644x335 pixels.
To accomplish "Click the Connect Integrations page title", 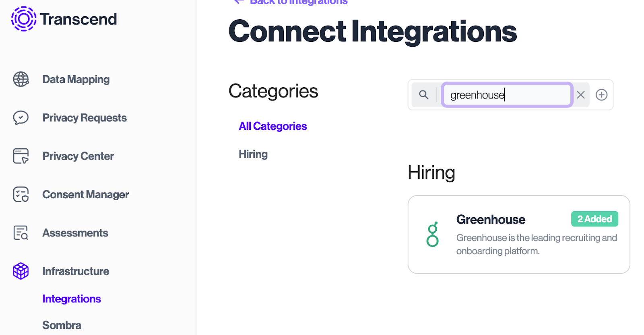I will [x=373, y=31].
